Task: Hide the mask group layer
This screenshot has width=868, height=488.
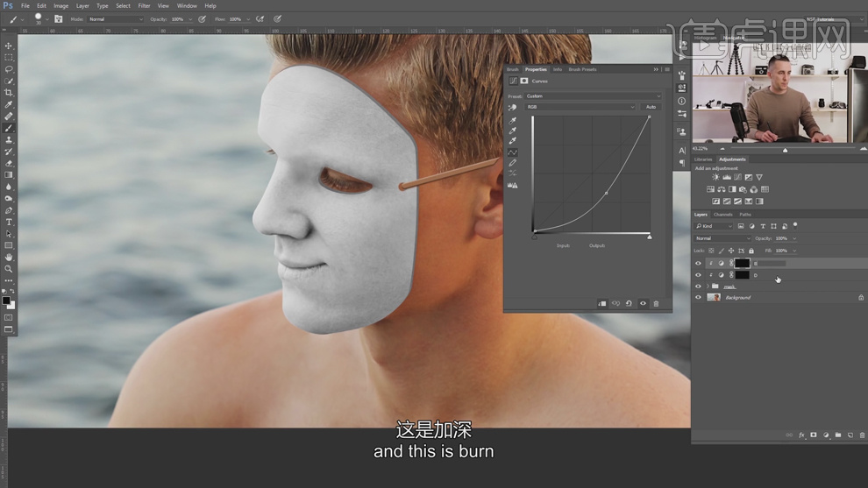Action: (x=698, y=286)
